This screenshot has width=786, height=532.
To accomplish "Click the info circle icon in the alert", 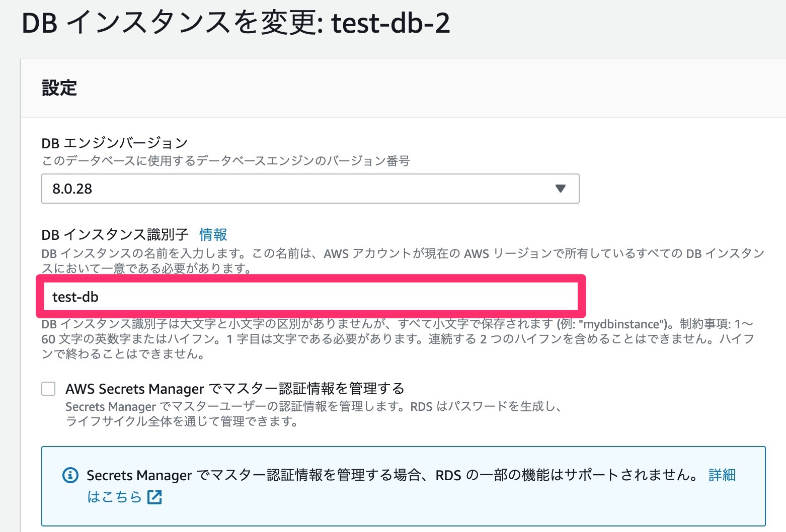I will [70, 475].
